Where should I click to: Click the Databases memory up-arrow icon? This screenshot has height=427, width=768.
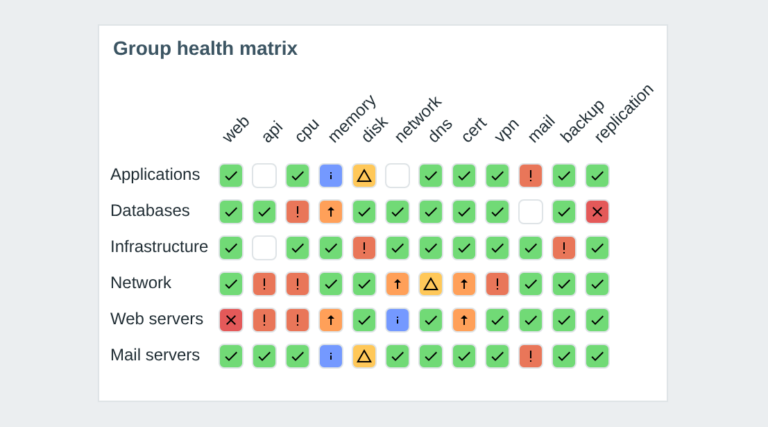pos(331,212)
